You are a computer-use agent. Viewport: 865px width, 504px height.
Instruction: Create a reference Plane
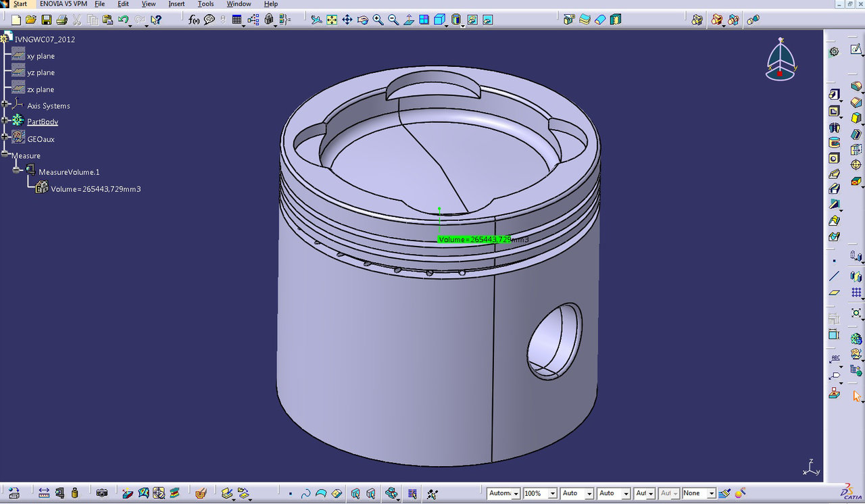pos(835,292)
